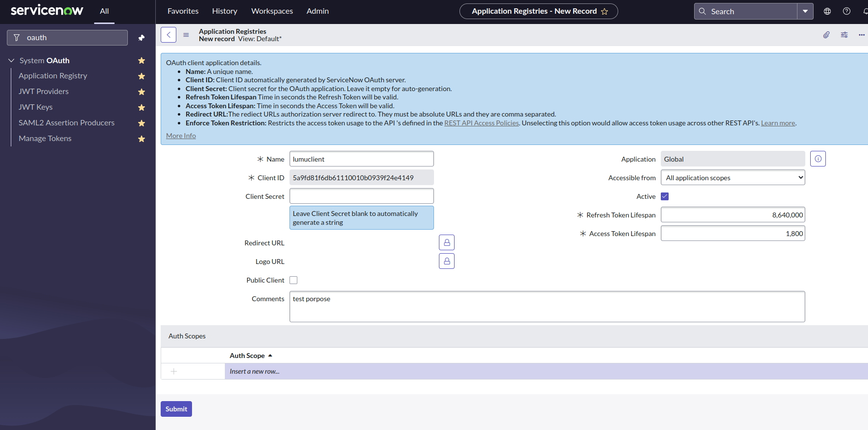The height and width of the screenshot is (430, 868).
Task: Open Accessible from dropdown
Action: [732, 178]
